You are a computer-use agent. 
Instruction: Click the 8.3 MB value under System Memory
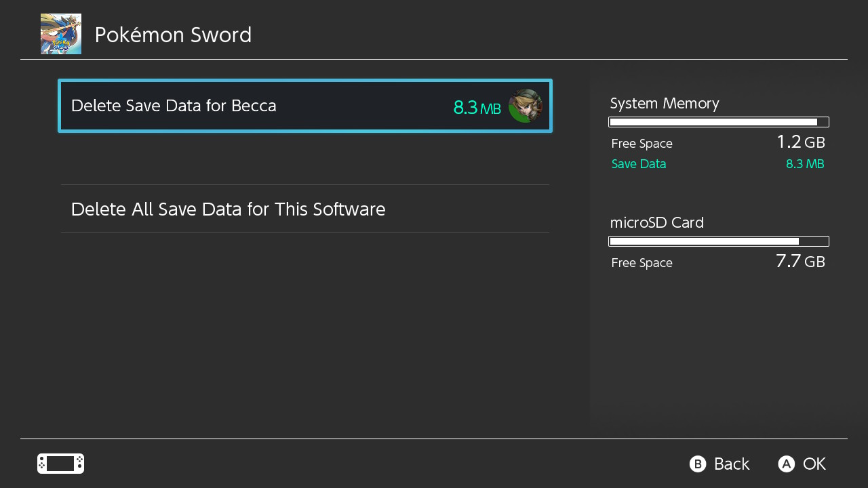pyautogui.click(x=805, y=164)
